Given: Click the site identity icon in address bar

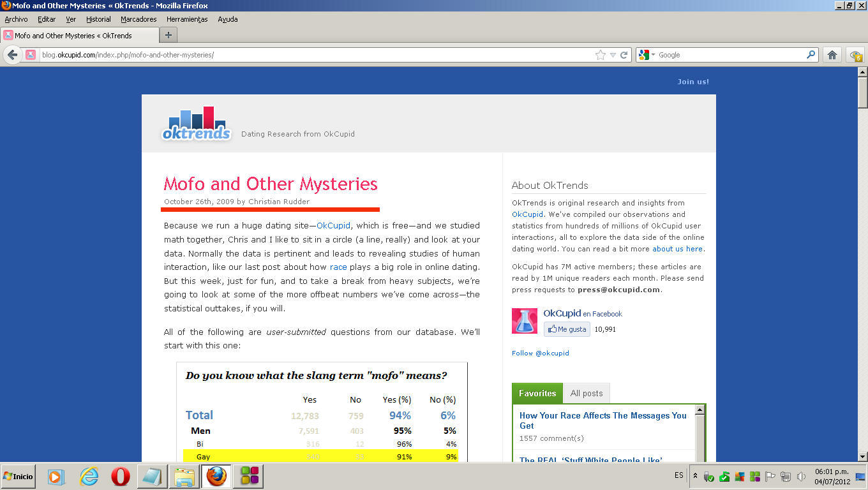Looking at the screenshot, I should click(x=31, y=55).
